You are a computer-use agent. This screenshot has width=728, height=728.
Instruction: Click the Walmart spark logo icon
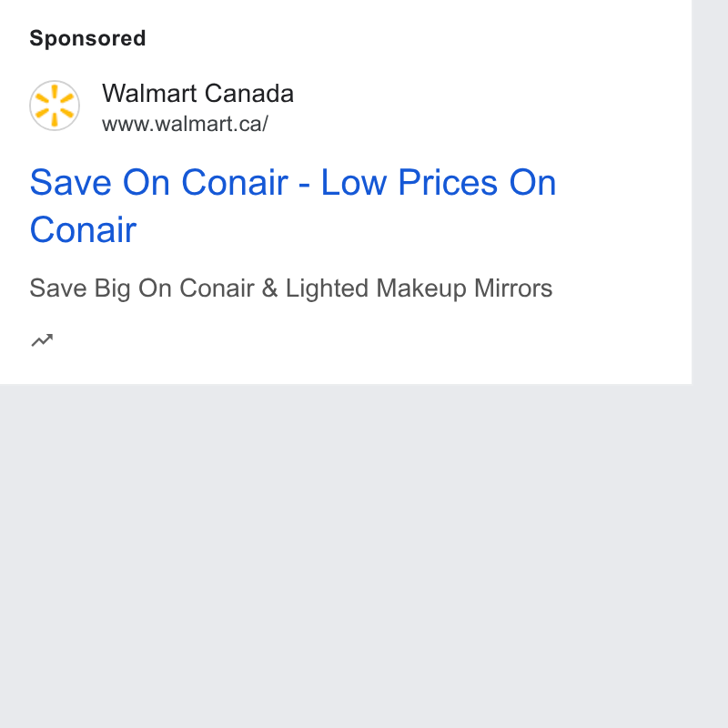(55, 106)
